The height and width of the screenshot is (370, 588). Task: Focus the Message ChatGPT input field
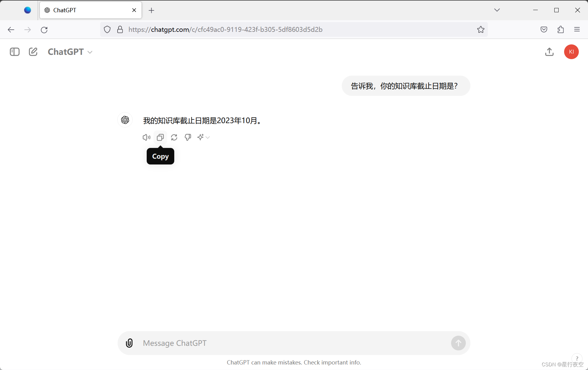pyautogui.click(x=294, y=343)
